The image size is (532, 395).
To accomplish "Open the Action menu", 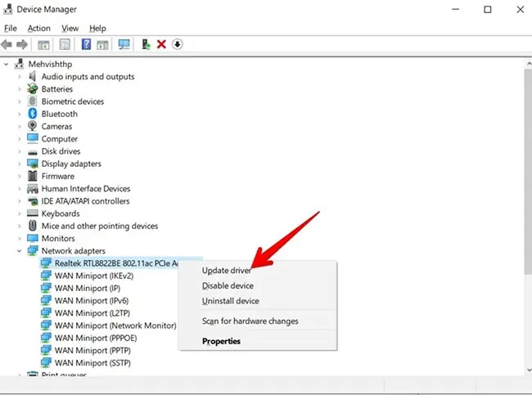I will point(38,28).
